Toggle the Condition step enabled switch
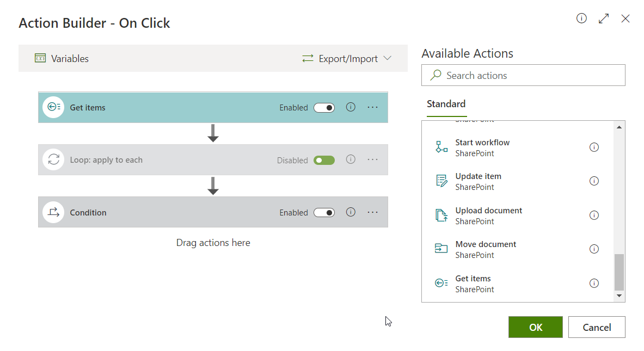This screenshot has height=351, width=644. click(324, 213)
